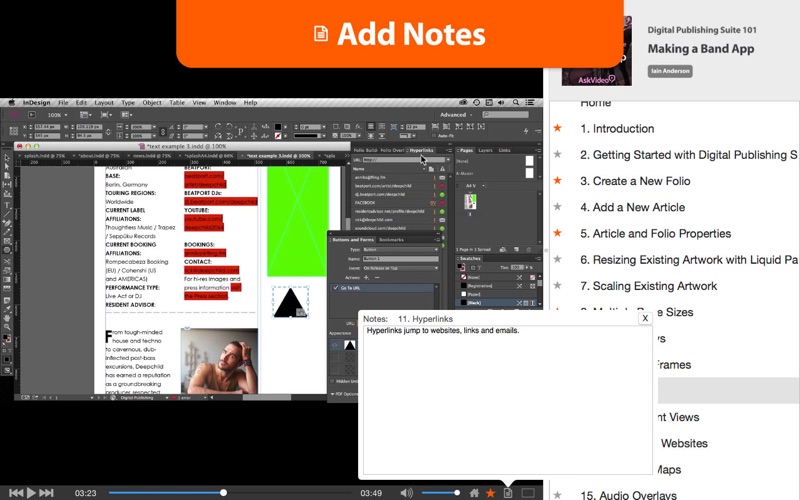
Task: Open the File menu in InDesign
Action: (63, 103)
